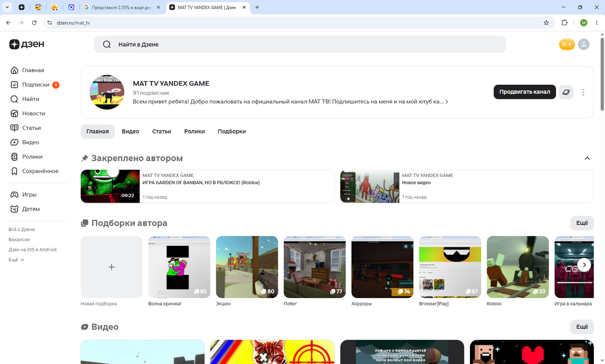The image size is (605, 364).
Task: Open the user profile avatar
Action: click(x=583, y=44)
